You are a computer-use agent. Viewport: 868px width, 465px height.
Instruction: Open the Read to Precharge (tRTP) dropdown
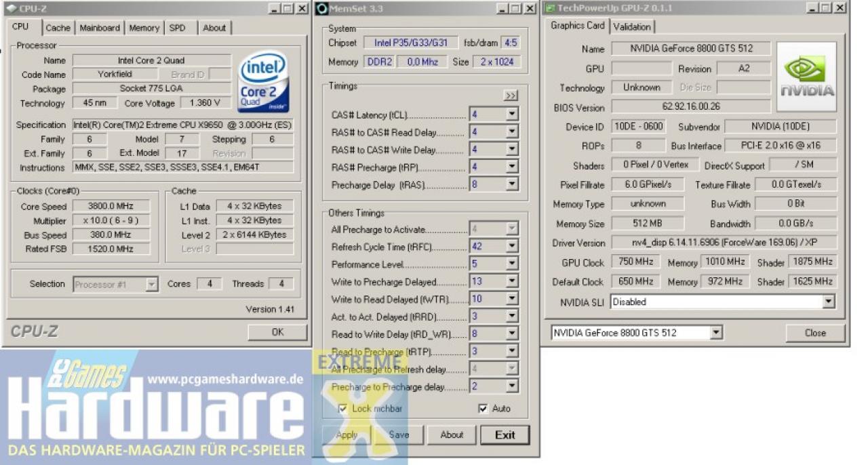[x=512, y=352]
